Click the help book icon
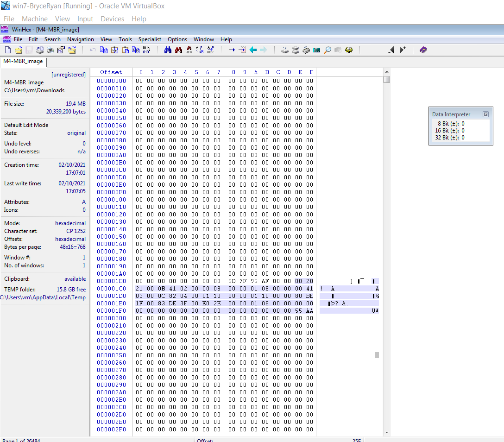 point(423,50)
